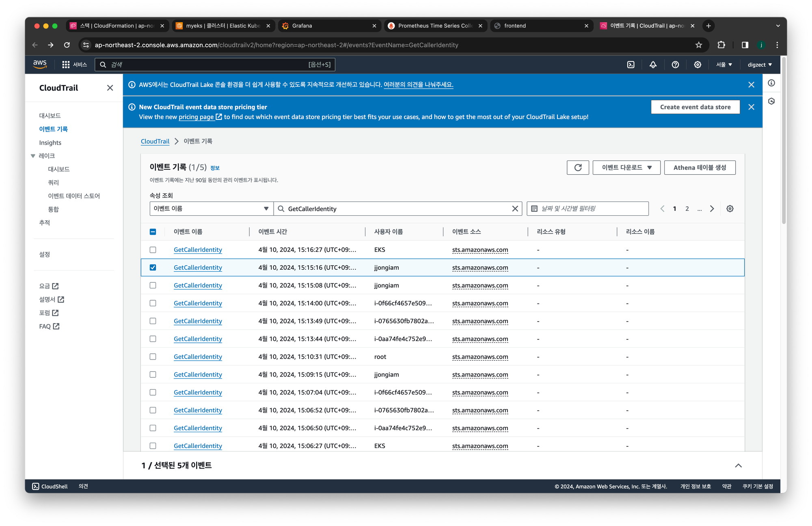The width and height of the screenshot is (812, 526).
Task: Launch CloudShell from top navigation icon
Action: pyautogui.click(x=631, y=65)
